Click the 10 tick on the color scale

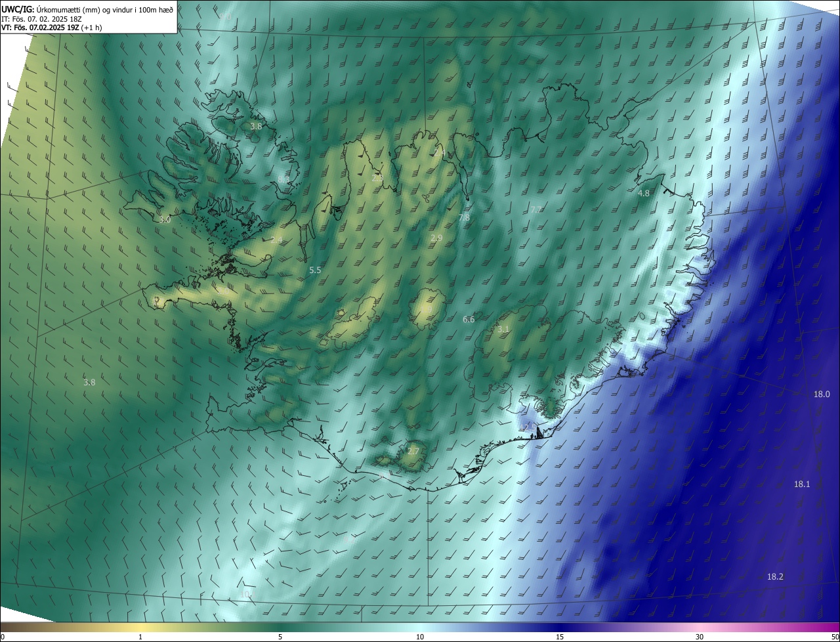point(420,637)
